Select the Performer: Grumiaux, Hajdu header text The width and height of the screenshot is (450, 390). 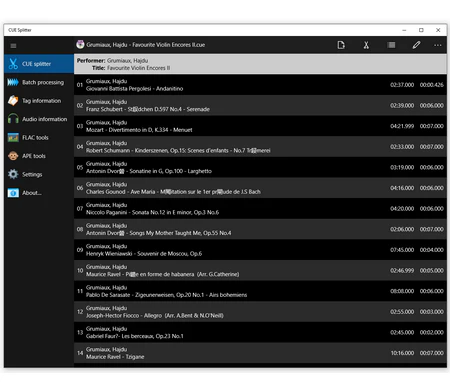pyautogui.click(x=113, y=60)
